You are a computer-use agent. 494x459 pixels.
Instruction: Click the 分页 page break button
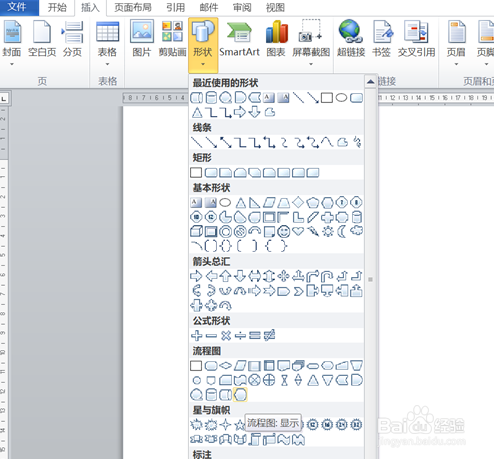(72, 39)
